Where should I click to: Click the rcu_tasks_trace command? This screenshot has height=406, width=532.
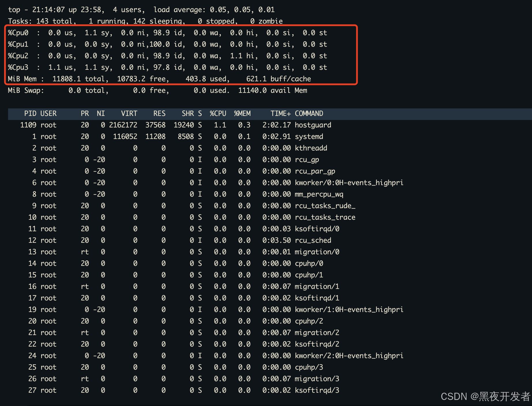[325, 217]
